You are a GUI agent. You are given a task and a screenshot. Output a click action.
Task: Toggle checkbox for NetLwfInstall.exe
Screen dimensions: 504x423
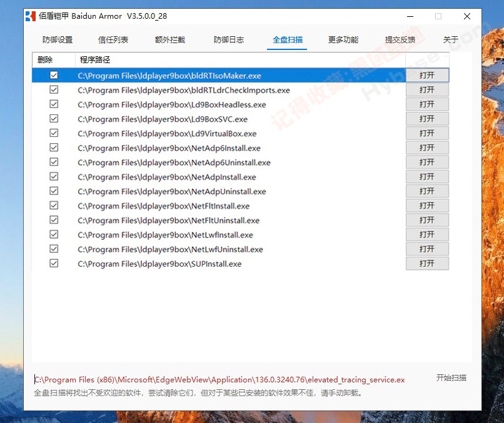54,234
